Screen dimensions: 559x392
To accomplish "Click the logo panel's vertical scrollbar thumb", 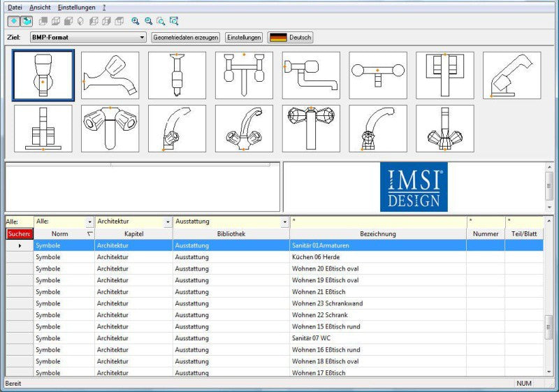I will point(549,186).
